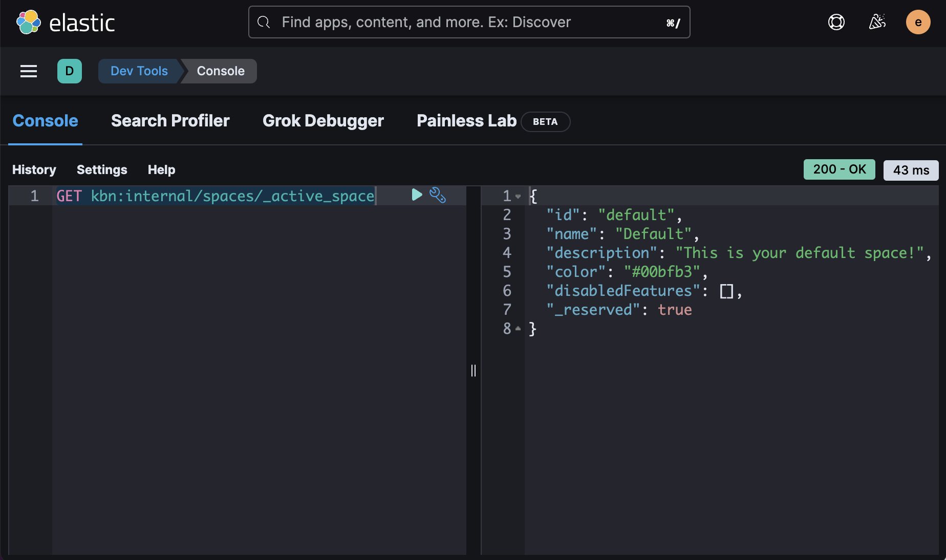Click the party popper news icon
Viewport: 946px width, 560px height.
(877, 22)
